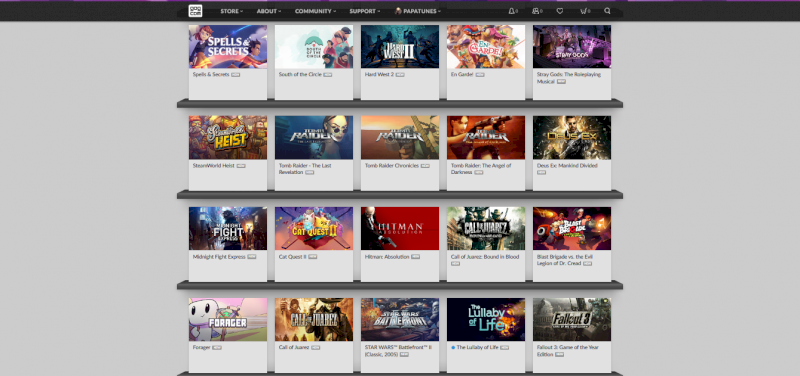
Task: Click the Hard West 2 title text
Action: 379,74
